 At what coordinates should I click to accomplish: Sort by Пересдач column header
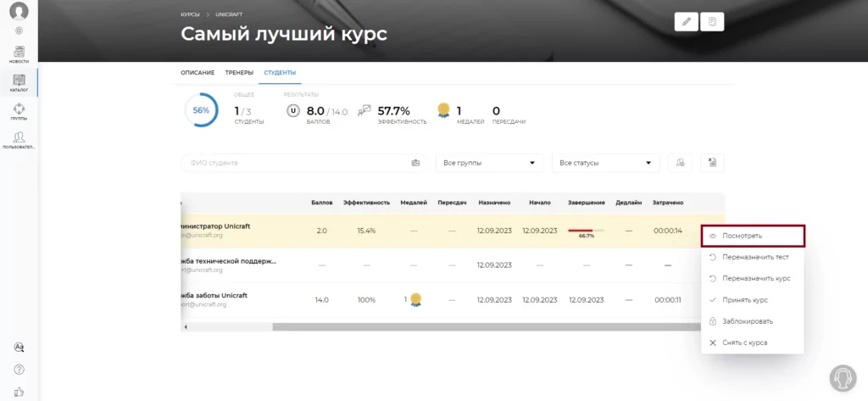coord(452,203)
